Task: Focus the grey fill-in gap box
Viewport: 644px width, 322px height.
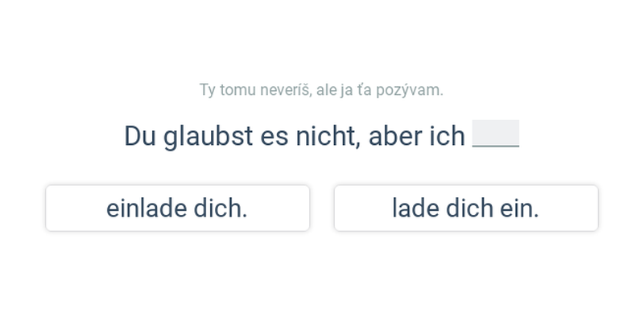Action: [496, 134]
